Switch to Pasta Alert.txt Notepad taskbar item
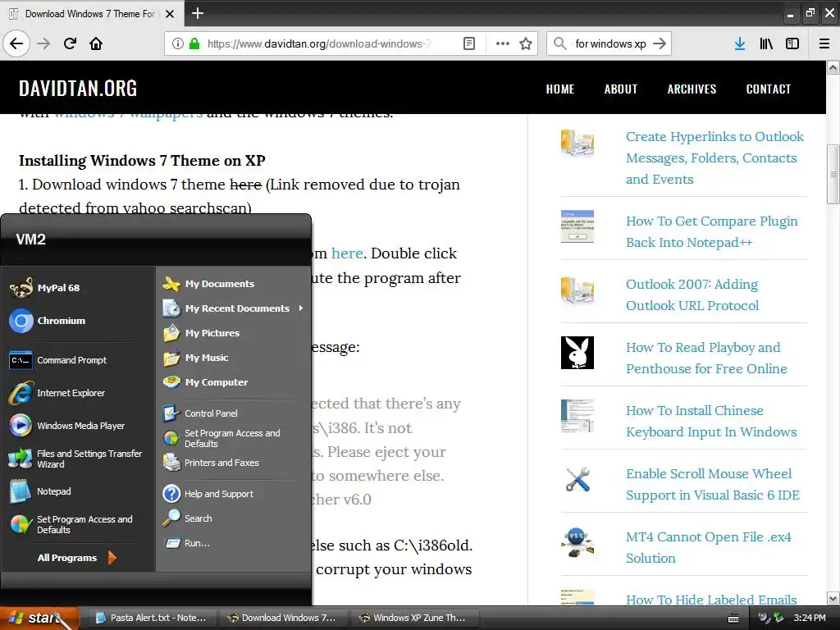 pos(152,618)
